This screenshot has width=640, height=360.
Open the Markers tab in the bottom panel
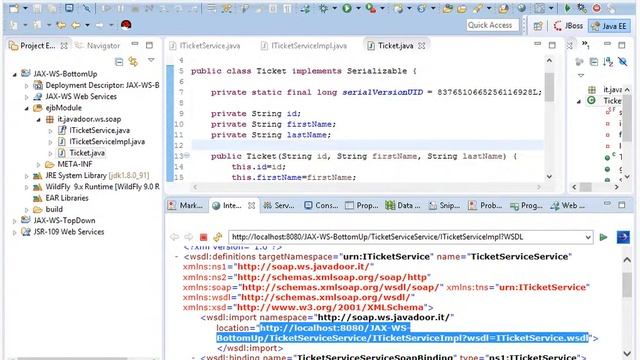186,206
